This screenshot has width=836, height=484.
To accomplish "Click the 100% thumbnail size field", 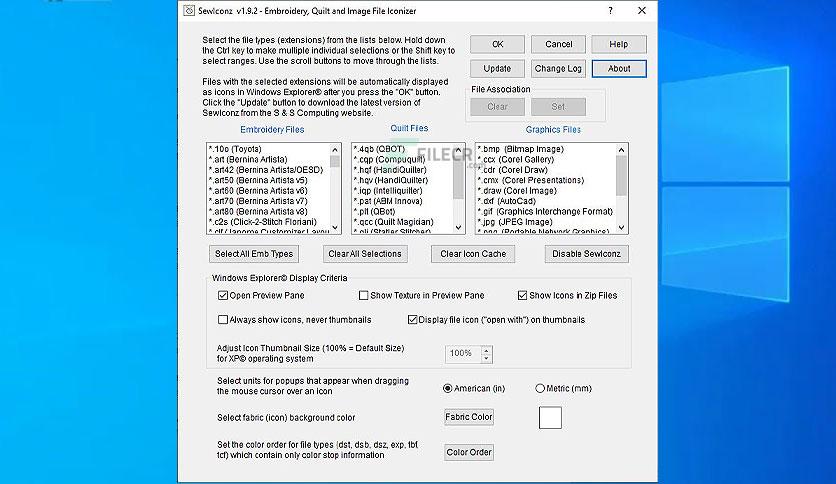I will point(463,353).
